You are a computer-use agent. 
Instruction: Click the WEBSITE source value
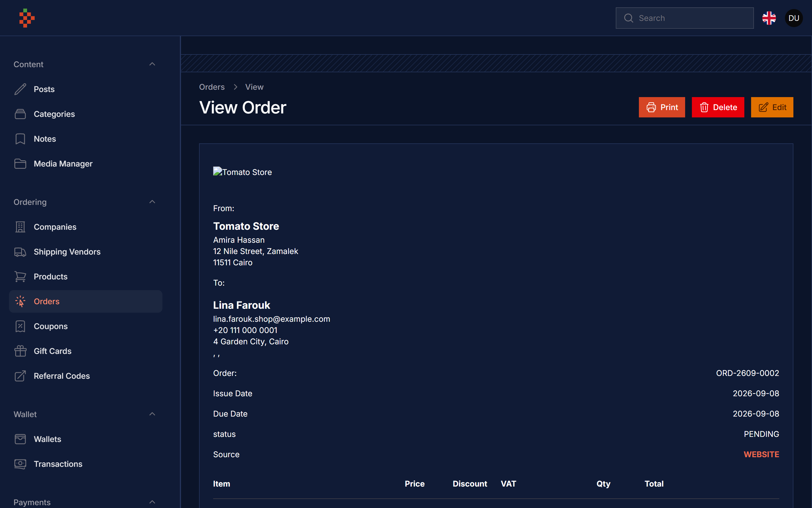point(761,455)
